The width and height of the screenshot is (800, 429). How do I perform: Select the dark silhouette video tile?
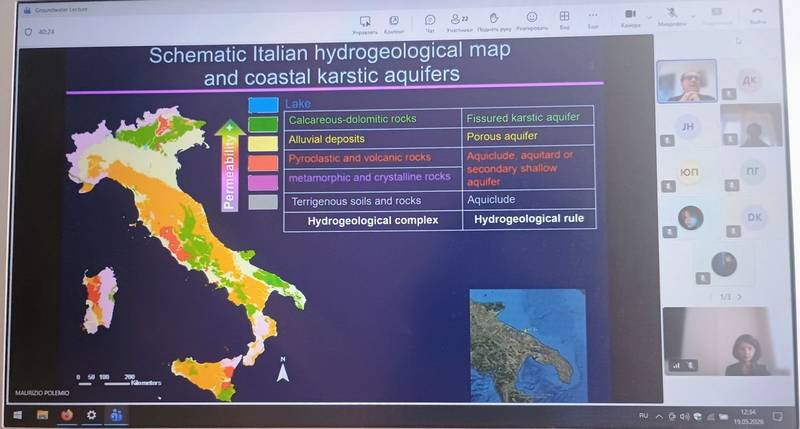pos(751,125)
